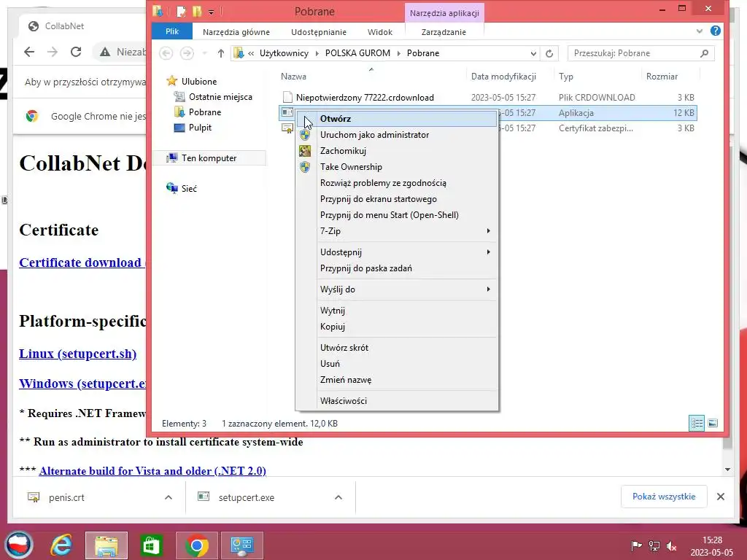Choose Kopiuj in the context menu

point(396,327)
